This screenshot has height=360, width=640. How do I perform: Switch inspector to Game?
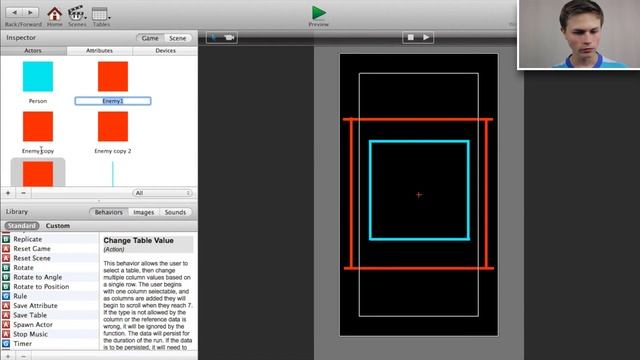150,38
